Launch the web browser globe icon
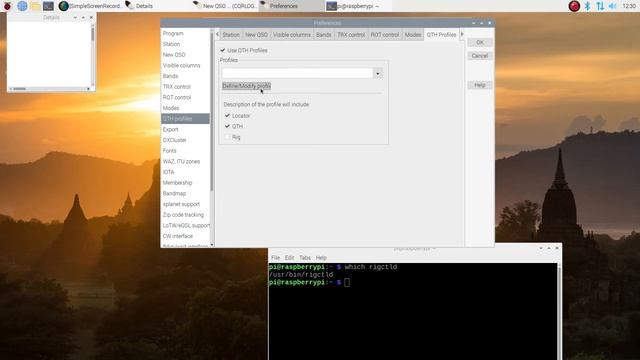 (x=22, y=6)
